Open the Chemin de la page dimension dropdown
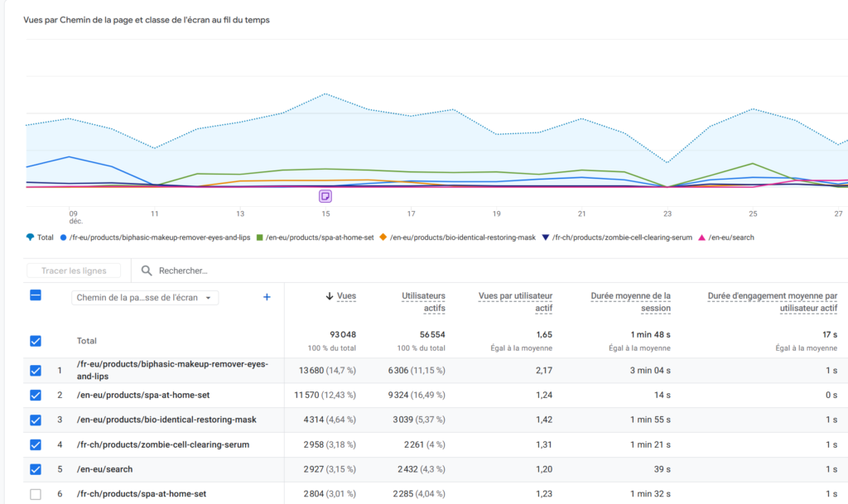Image resolution: width=848 pixels, height=504 pixels. coord(145,298)
